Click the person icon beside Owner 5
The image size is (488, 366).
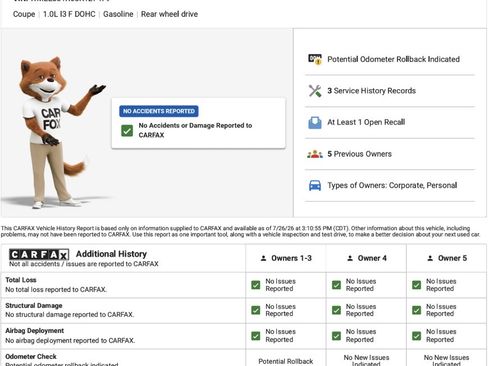point(430,258)
